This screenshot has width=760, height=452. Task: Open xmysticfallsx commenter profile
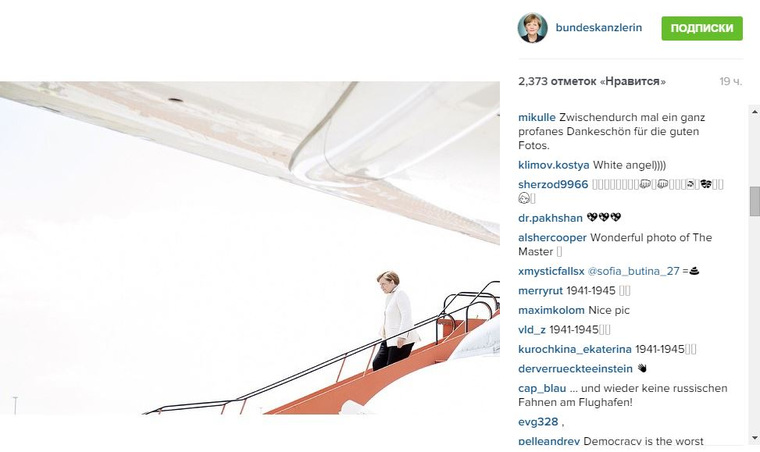(x=551, y=271)
